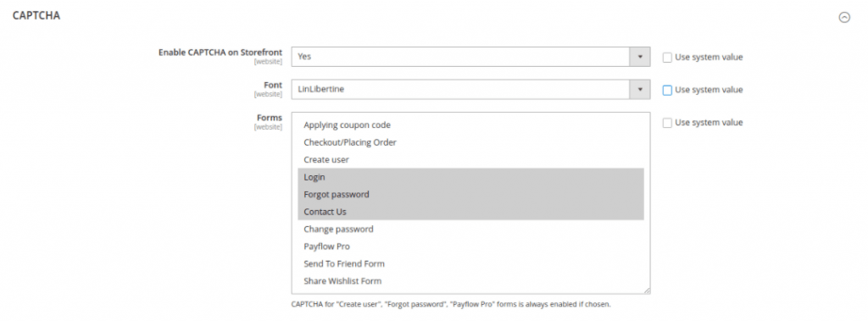Check Use system value for Enable CAPTCHA
Image resolution: width=868 pixels, height=321 pixels.
(x=667, y=57)
